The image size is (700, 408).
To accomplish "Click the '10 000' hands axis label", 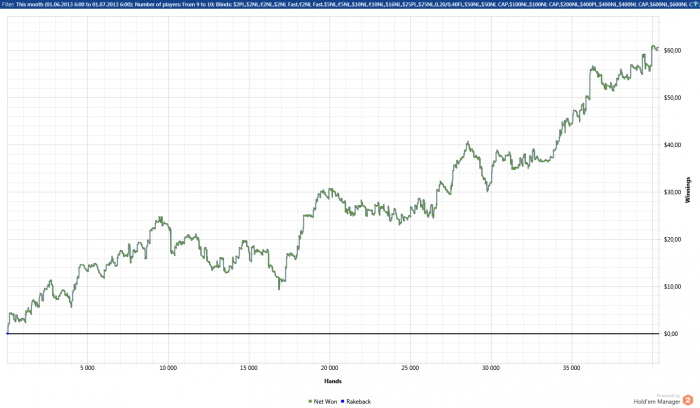I will [168, 368].
